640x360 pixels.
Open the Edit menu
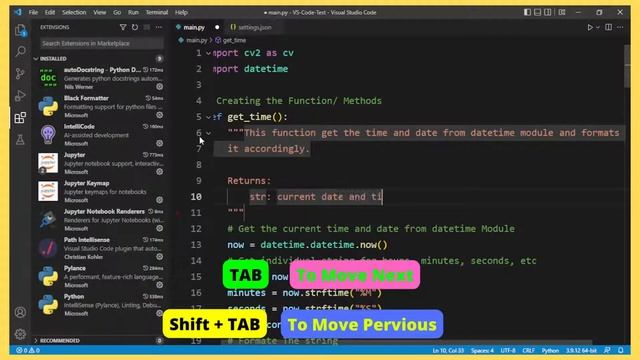click(50, 12)
